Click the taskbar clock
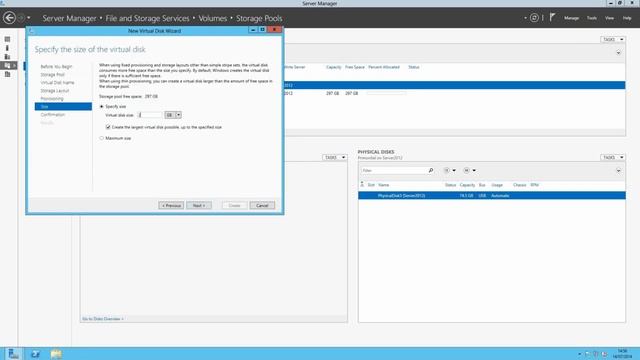 [x=622, y=353]
